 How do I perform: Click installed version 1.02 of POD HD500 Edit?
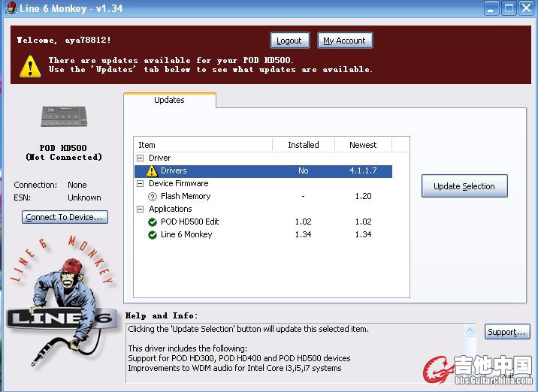(304, 222)
